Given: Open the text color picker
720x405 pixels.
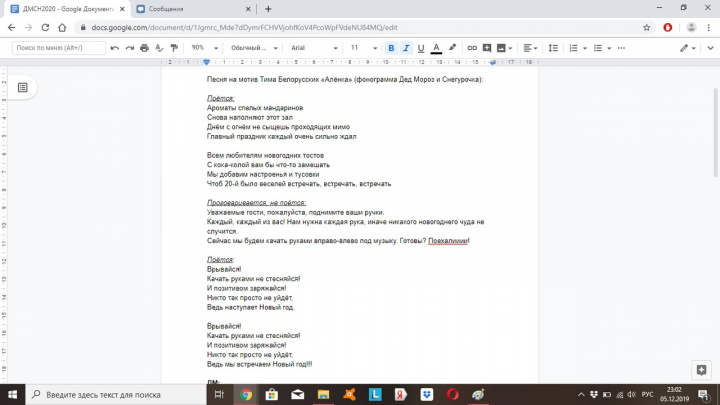Looking at the screenshot, I should tap(436, 48).
